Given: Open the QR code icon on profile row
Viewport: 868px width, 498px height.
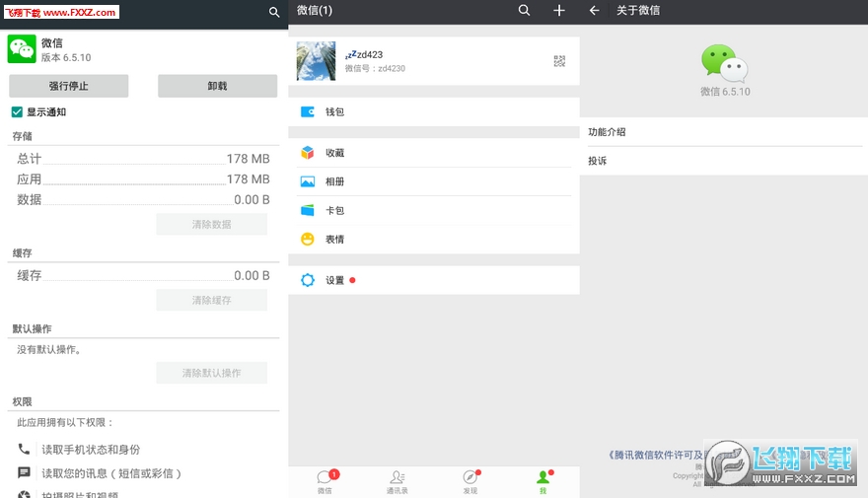Looking at the screenshot, I should tap(559, 61).
